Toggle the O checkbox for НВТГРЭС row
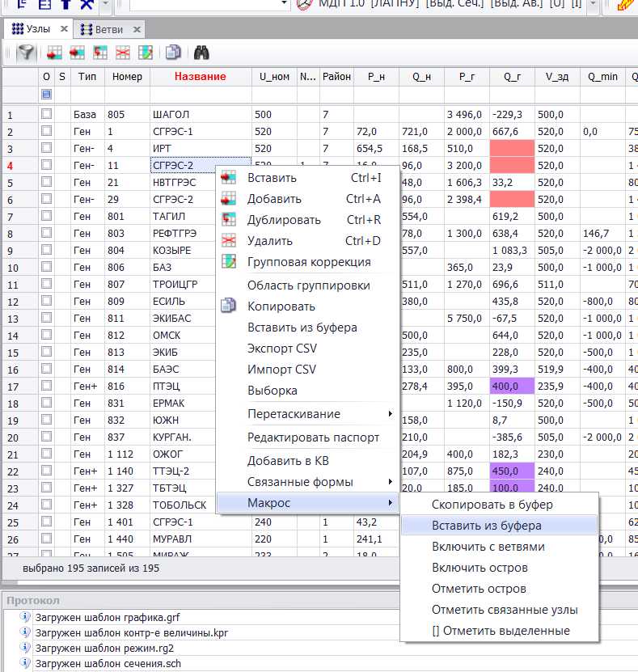 tap(47, 182)
